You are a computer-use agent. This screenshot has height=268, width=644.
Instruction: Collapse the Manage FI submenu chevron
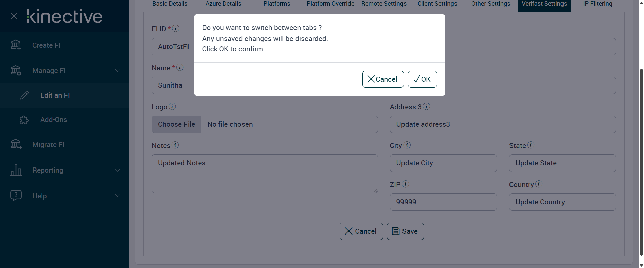click(118, 71)
